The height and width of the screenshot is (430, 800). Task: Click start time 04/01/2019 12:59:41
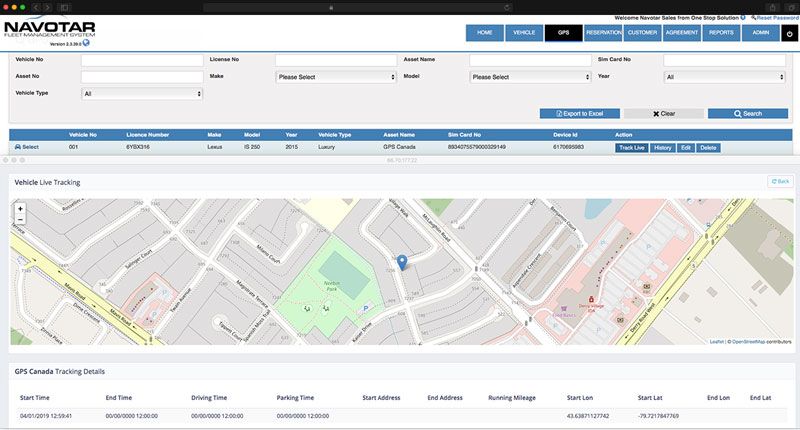tap(46, 416)
